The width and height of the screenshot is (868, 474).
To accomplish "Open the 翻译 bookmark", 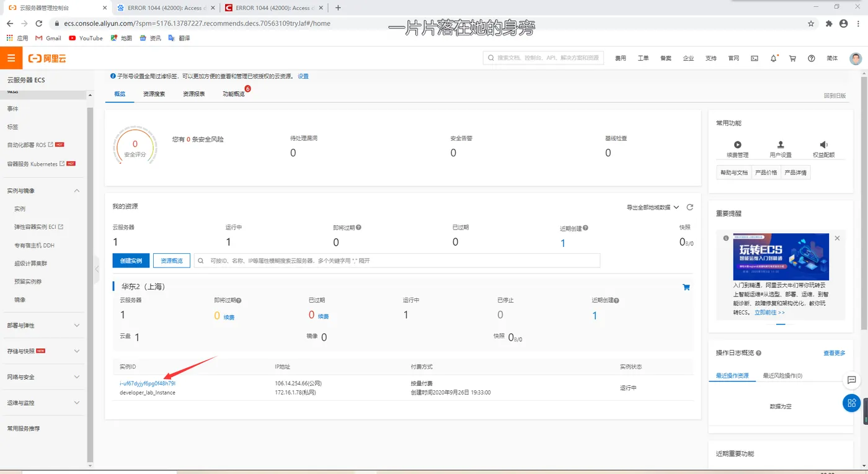I will point(179,38).
